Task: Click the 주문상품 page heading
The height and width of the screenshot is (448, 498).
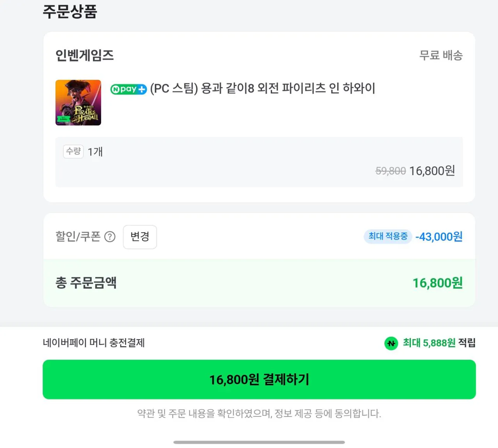Action: point(70,12)
